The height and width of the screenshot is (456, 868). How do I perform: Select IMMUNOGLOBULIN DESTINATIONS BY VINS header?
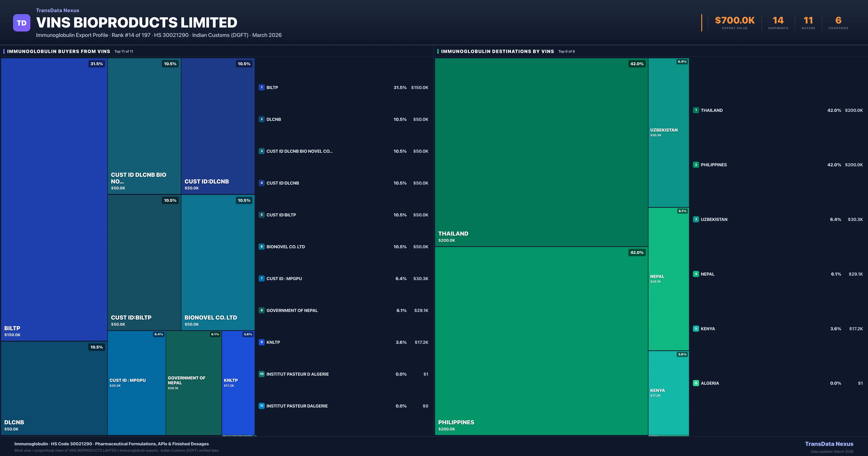click(x=498, y=51)
